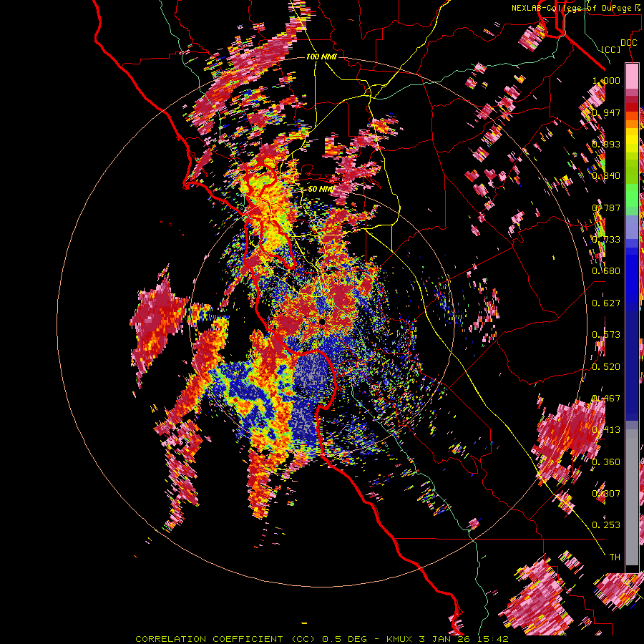
Task: Click the 0.413 scale value
Action: tap(606, 430)
